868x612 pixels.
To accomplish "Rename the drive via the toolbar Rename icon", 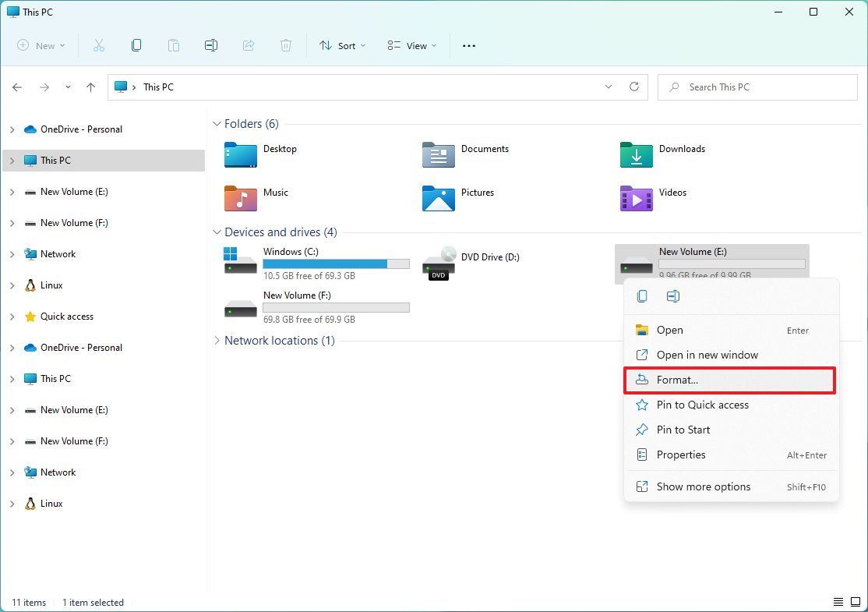I will pos(211,45).
